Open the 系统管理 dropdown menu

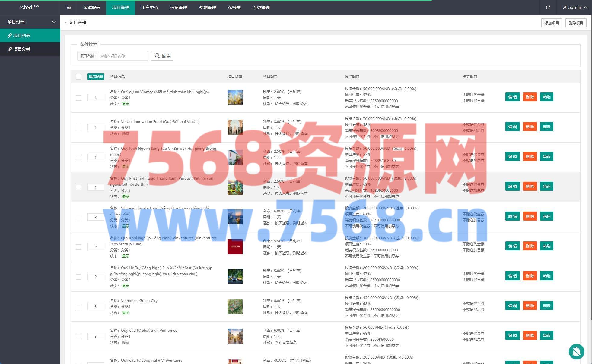pyautogui.click(x=261, y=8)
